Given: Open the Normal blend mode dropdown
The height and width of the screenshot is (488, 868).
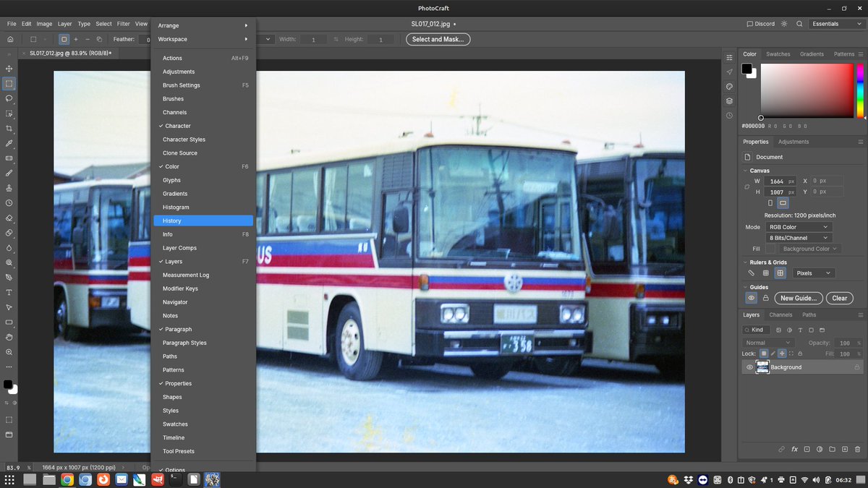Looking at the screenshot, I should pos(767,343).
